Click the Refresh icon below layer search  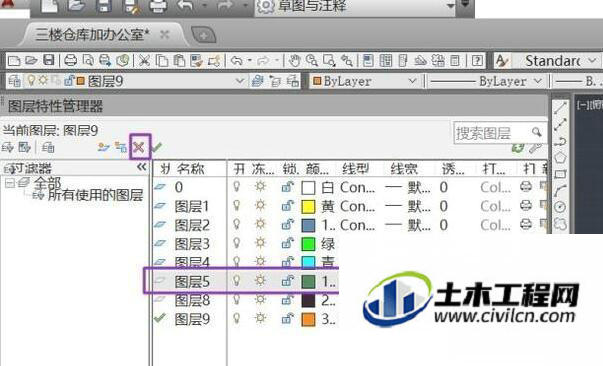click(518, 147)
